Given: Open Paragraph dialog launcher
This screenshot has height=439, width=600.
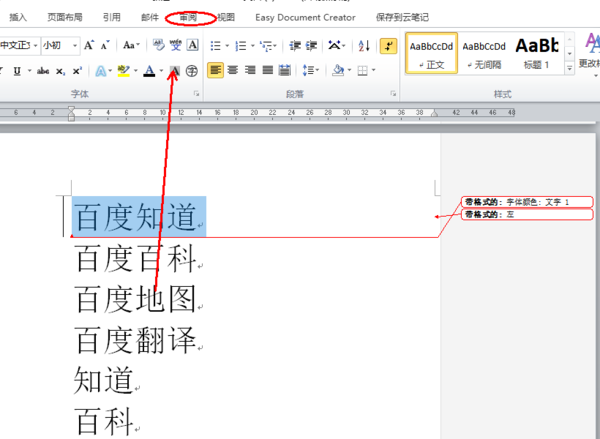Looking at the screenshot, I should click(393, 93).
